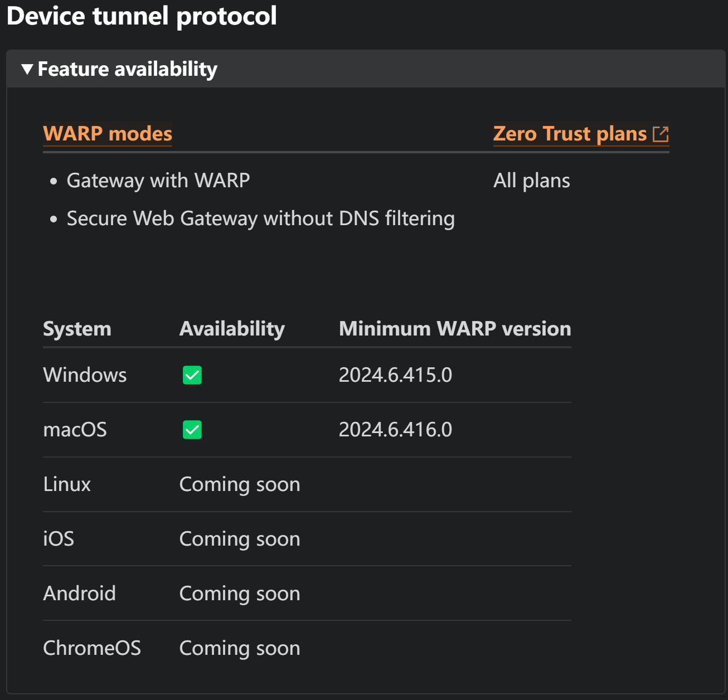Viewport: 728px width, 700px height.
Task: Click the Android row label
Action: tap(80, 594)
